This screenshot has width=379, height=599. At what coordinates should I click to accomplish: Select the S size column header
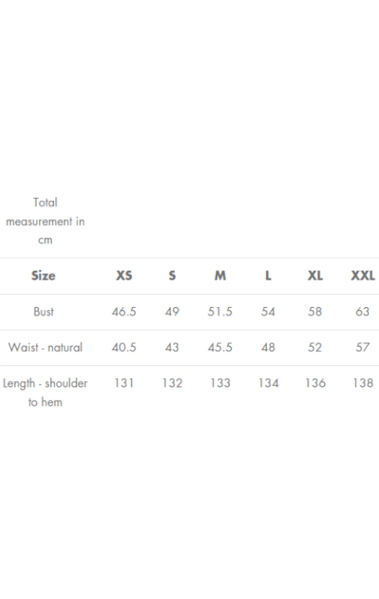tap(172, 275)
